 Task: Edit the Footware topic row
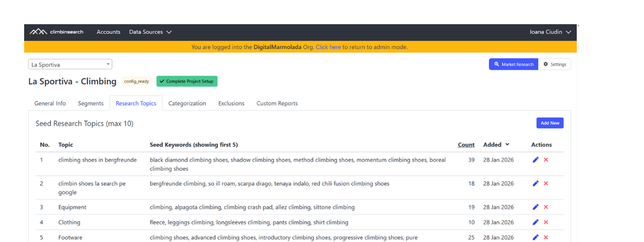(536, 237)
